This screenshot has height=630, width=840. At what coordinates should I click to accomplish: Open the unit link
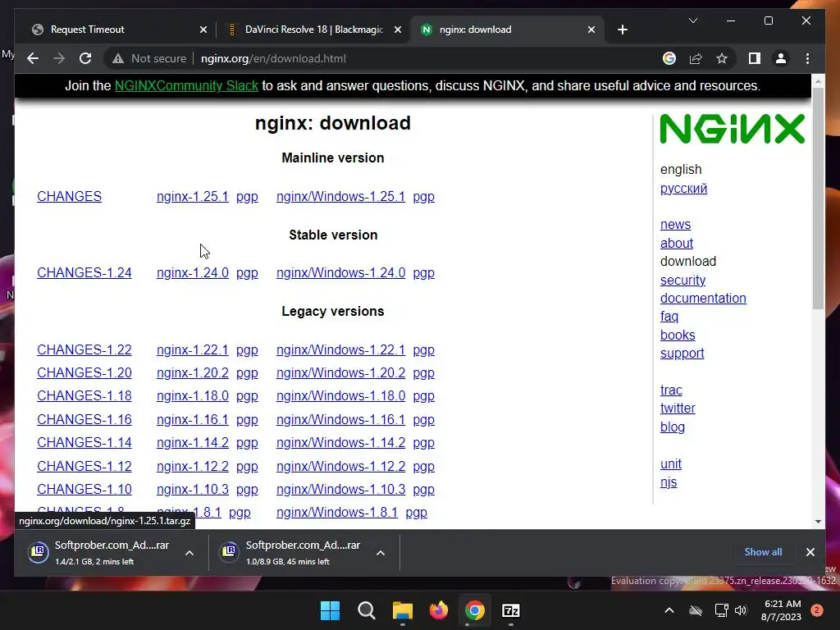pyautogui.click(x=671, y=464)
